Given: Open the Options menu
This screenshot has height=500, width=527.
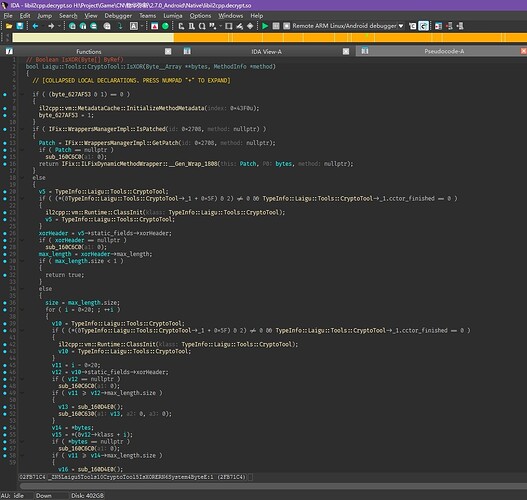Looking at the screenshot, I should [x=200, y=15].
